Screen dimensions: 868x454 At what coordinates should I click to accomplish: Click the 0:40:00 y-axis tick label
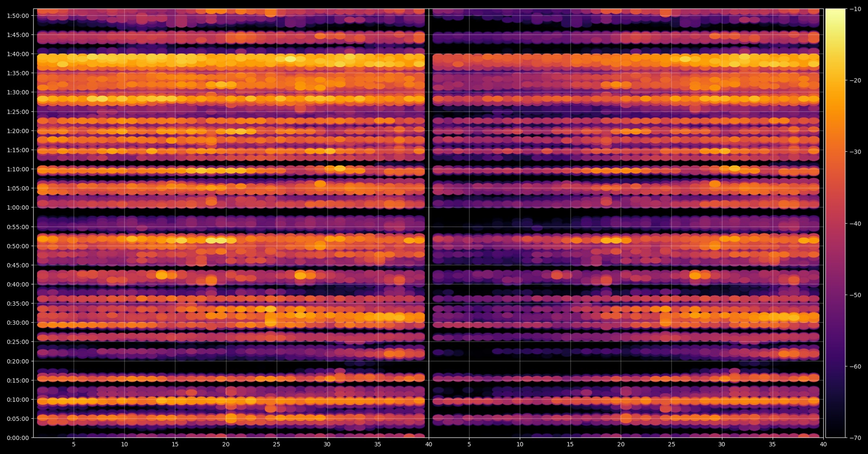[18, 284]
